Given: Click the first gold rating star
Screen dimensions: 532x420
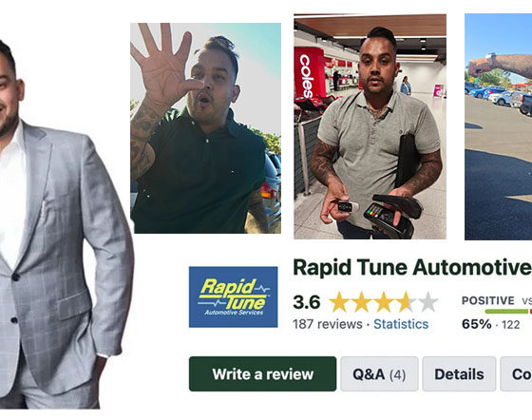Looking at the screenshot, I should (339, 301).
